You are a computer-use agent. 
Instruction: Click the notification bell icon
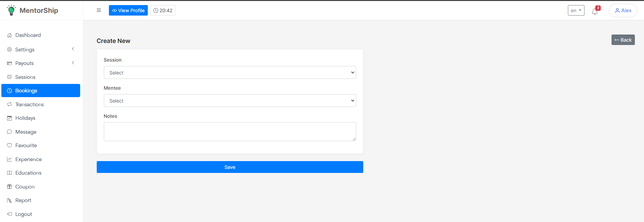point(595,12)
